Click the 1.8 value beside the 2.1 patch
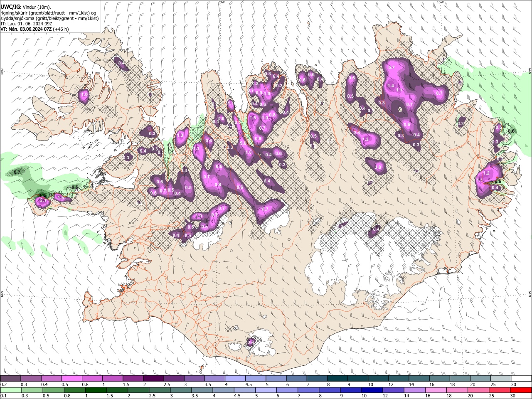 tap(60, 198)
